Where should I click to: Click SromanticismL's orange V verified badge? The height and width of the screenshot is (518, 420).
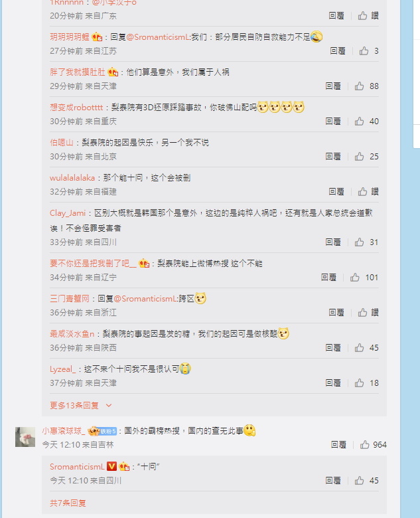point(112,466)
